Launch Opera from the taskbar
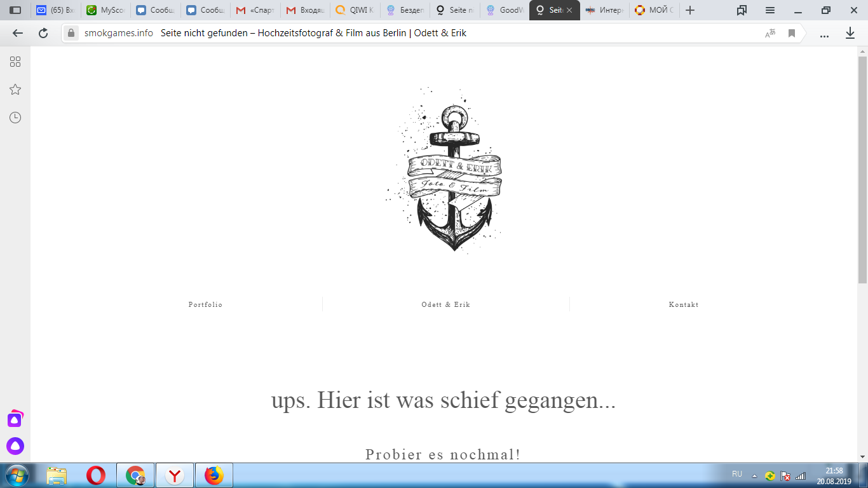 (96, 475)
